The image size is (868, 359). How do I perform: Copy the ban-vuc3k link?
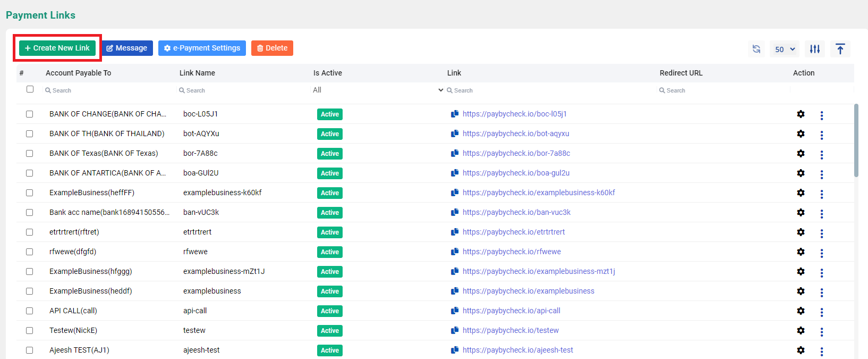pos(455,212)
